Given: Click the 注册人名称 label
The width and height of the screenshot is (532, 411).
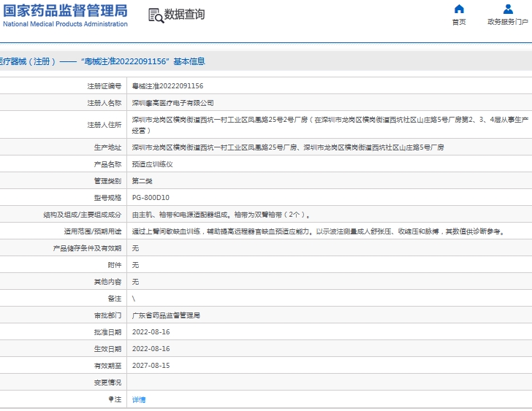Looking at the screenshot, I should [104, 103].
